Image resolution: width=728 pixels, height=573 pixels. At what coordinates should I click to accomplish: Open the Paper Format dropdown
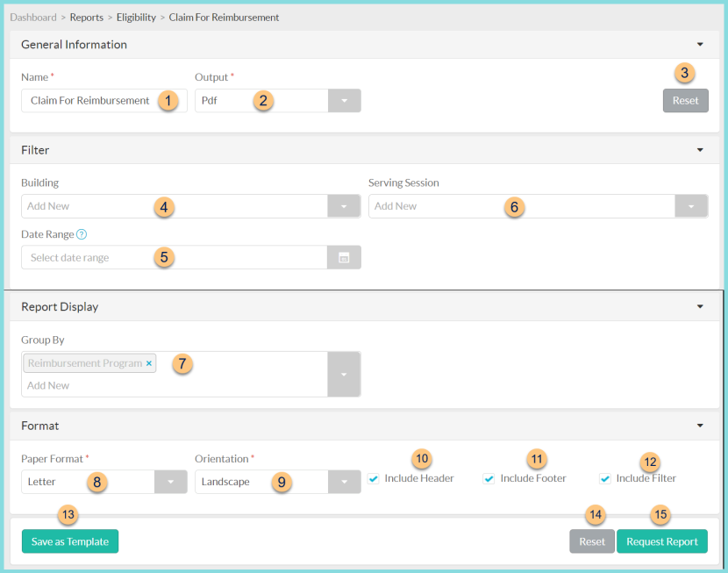click(x=169, y=482)
